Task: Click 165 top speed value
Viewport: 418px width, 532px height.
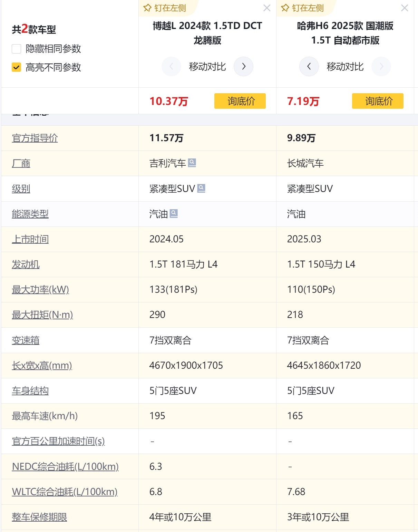Action: click(x=295, y=416)
